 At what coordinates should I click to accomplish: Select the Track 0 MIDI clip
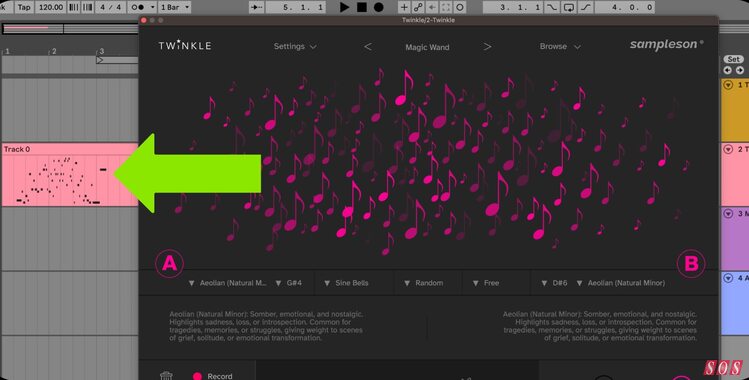70,175
